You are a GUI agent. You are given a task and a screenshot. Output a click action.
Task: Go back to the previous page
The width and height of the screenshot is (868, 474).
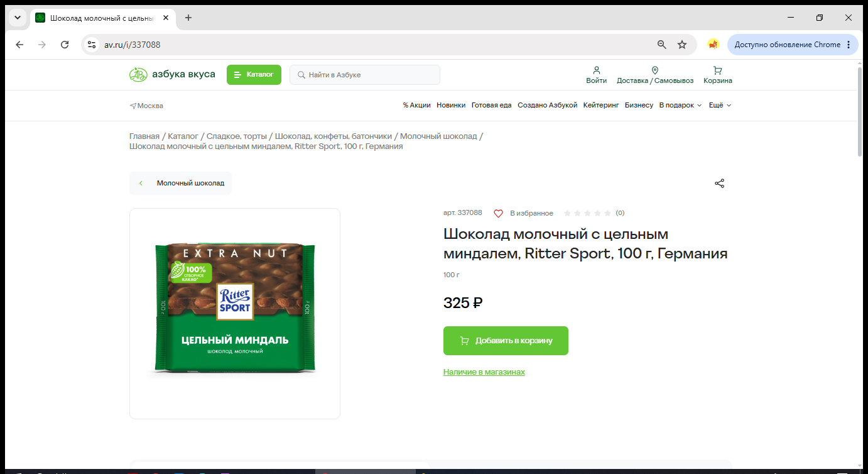point(19,45)
